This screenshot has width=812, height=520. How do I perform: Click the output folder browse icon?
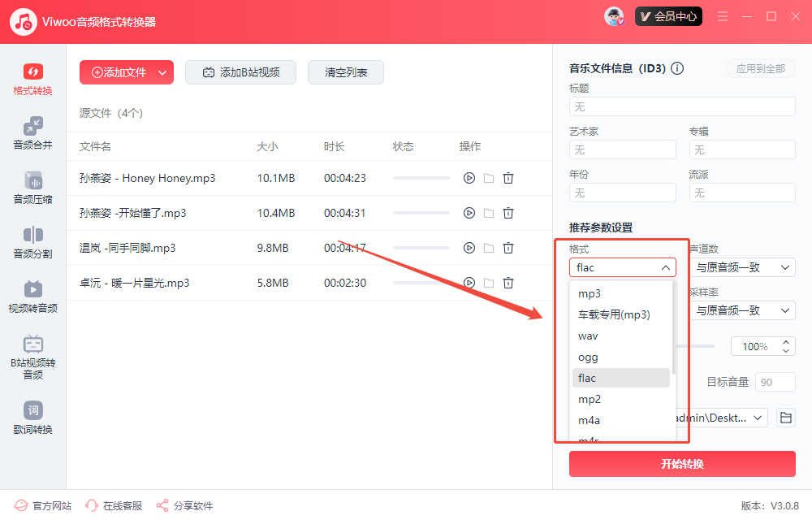click(x=785, y=418)
